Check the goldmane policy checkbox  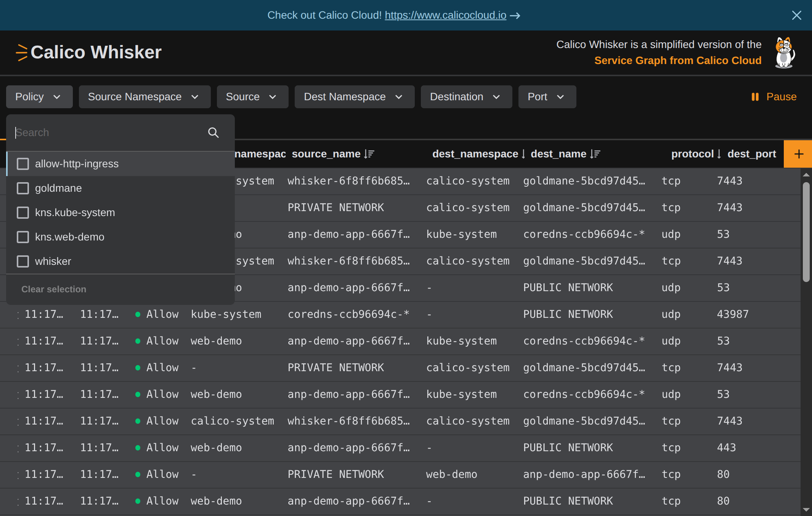[23, 188]
